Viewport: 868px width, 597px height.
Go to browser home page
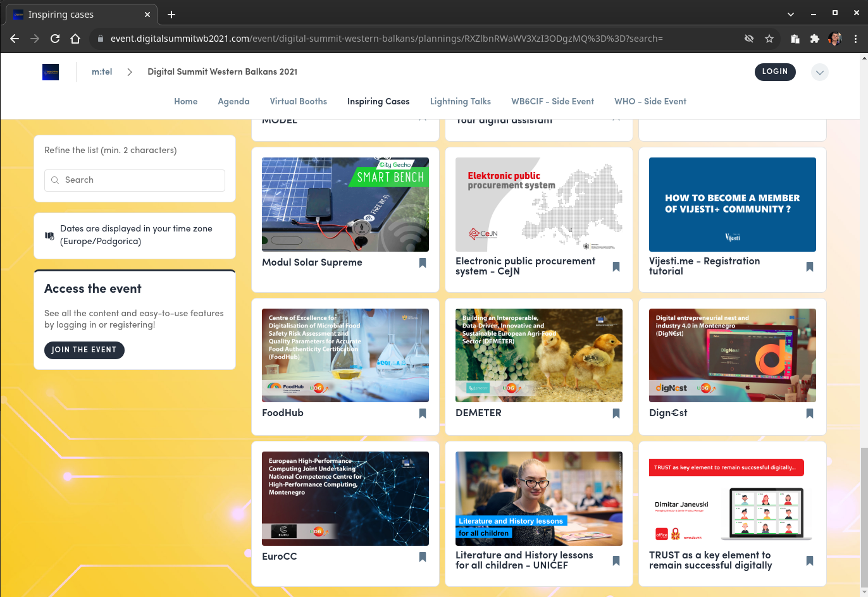75,39
